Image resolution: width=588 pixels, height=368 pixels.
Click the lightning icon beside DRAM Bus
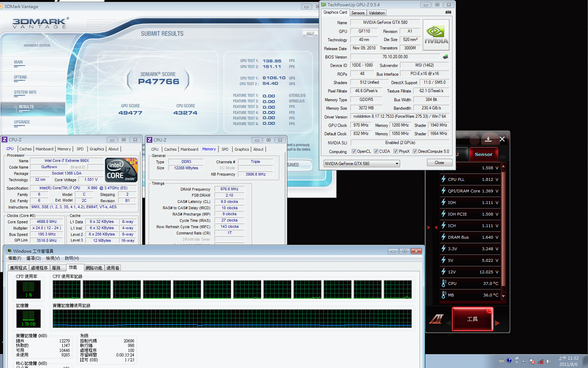tap(443, 237)
